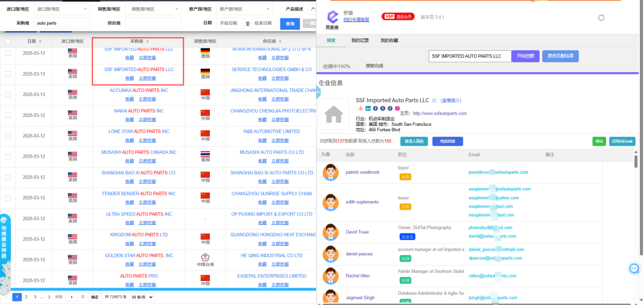Go to page 3 in pagination
Screen dimensions: 644x305
35,297
